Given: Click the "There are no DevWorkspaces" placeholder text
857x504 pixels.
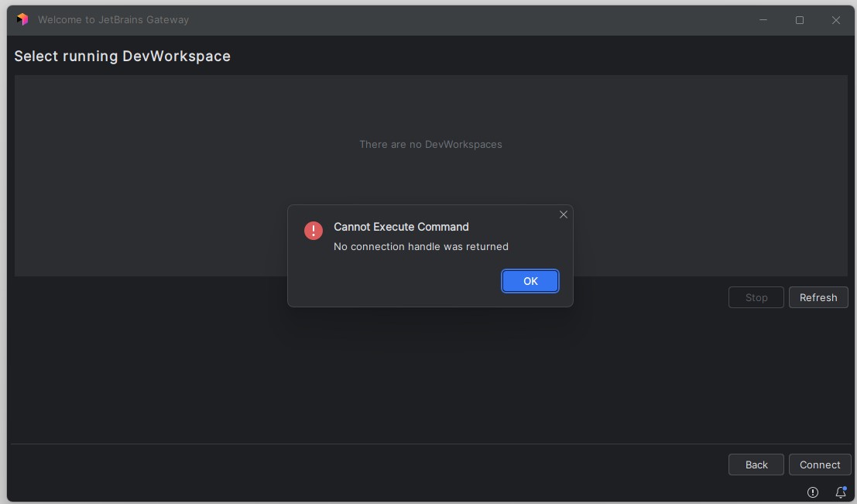Looking at the screenshot, I should pyautogui.click(x=430, y=144).
